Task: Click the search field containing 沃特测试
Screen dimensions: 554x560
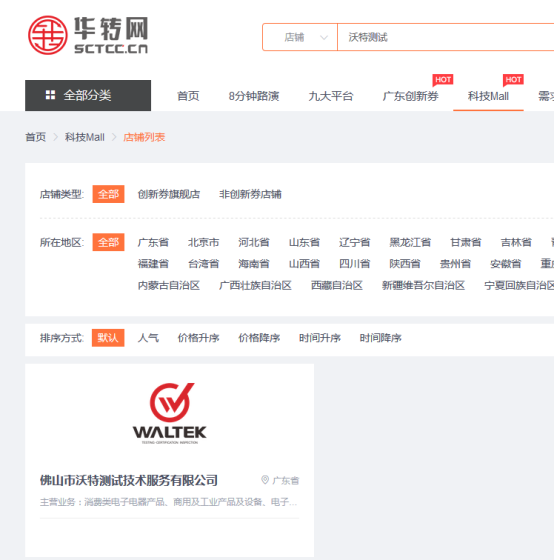Action: tap(445, 37)
